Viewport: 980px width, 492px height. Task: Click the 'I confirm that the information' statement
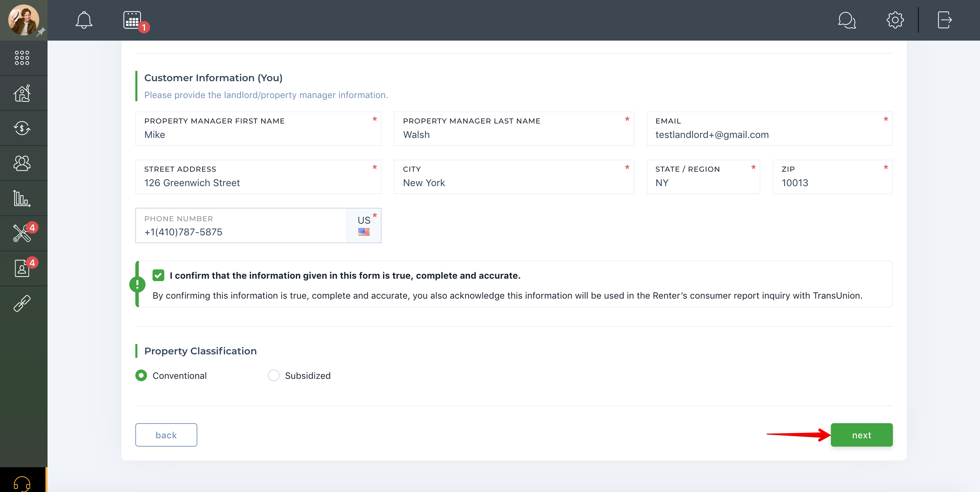(x=345, y=275)
